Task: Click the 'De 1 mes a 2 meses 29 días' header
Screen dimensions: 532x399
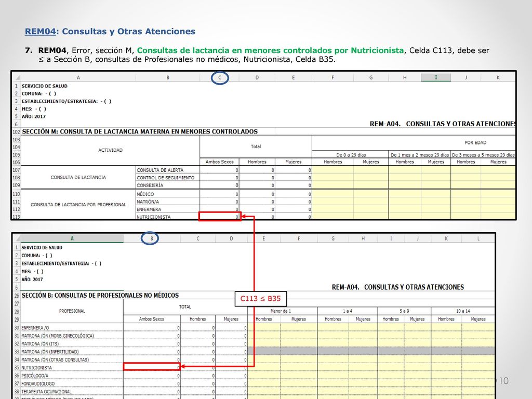Action: (420, 155)
